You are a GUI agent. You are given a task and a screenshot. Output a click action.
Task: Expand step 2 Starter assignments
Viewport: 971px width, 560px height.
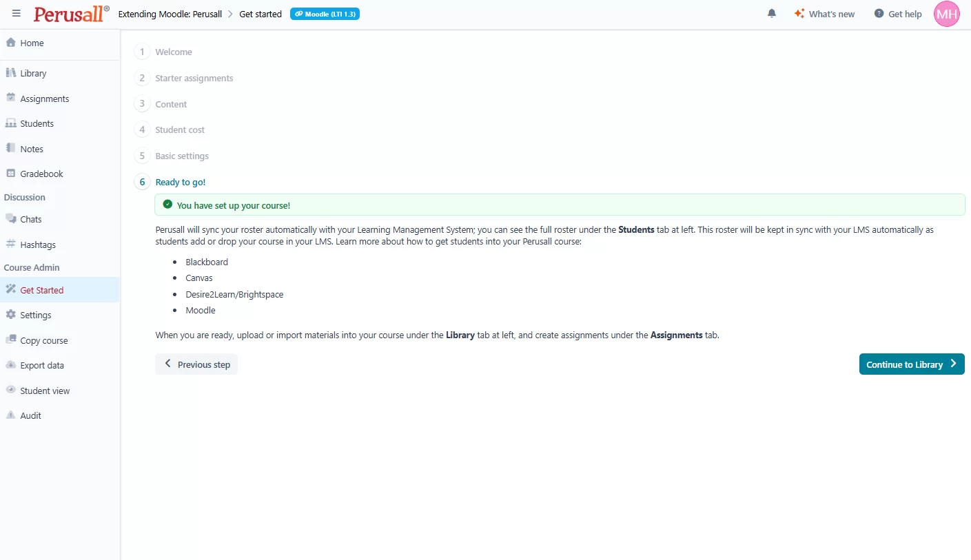click(194, 78)
